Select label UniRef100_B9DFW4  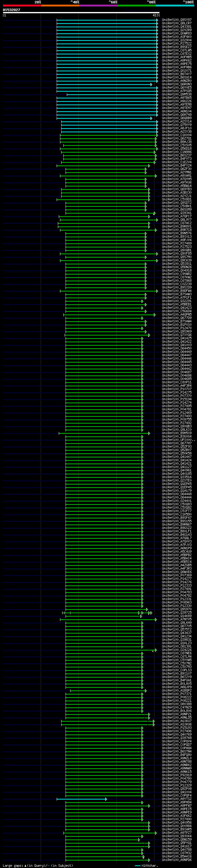[177, 291]
